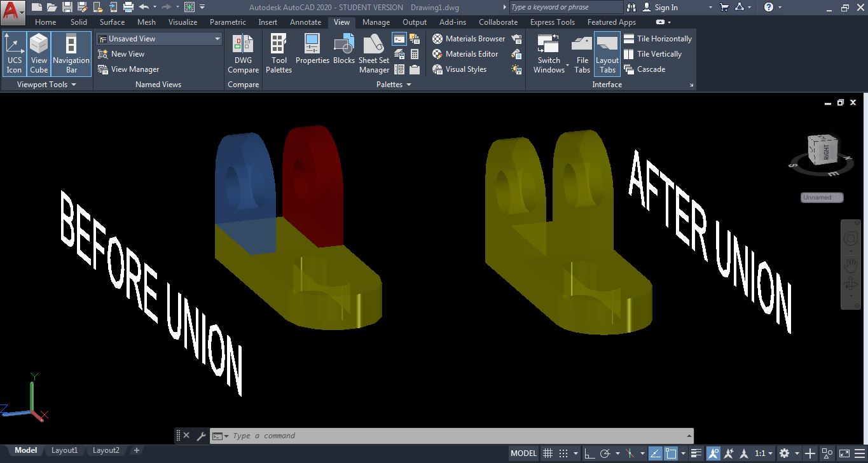The image size is (868, 463).
Task: Click the Tile Horizontally button
Action: (658, 38)
